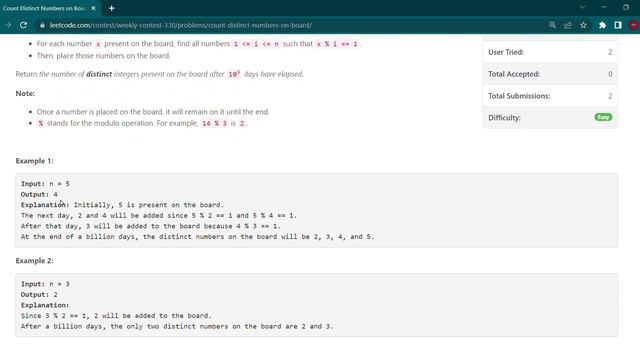The image size is (640, 360).
Task: Select the 'Total Accepted:' row
Action: coord(550,74)
